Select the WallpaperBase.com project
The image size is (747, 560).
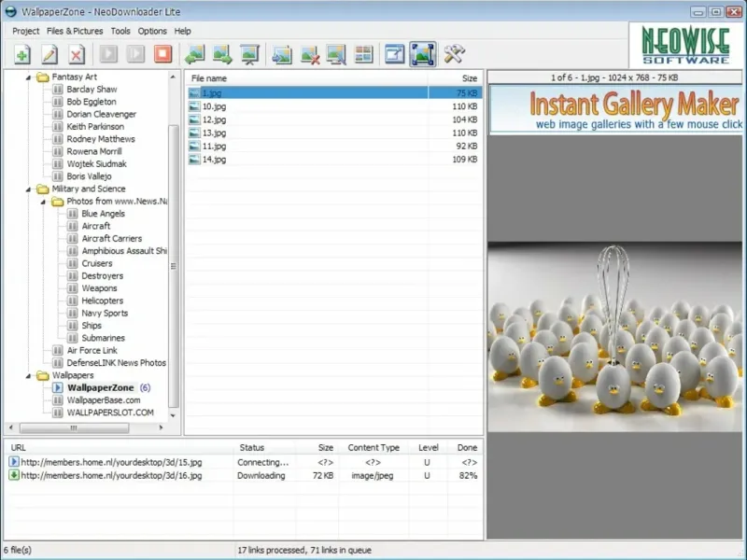pos(104,400)
